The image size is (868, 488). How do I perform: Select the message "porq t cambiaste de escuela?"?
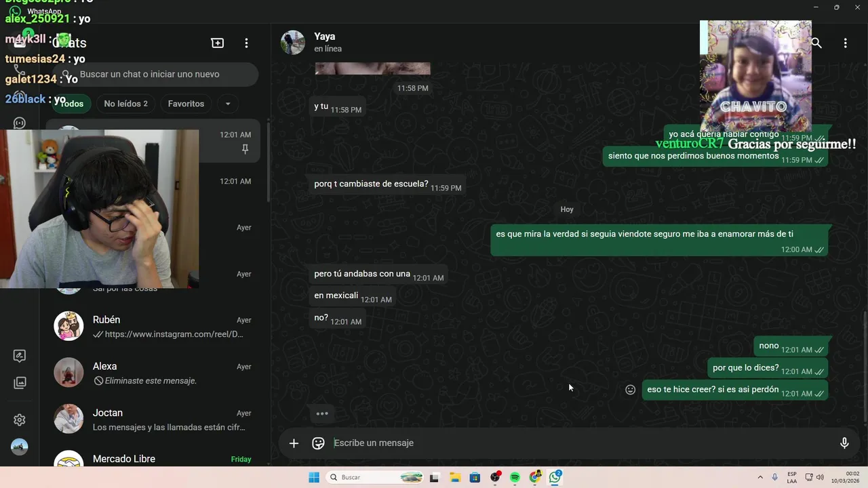pos(387,184)
